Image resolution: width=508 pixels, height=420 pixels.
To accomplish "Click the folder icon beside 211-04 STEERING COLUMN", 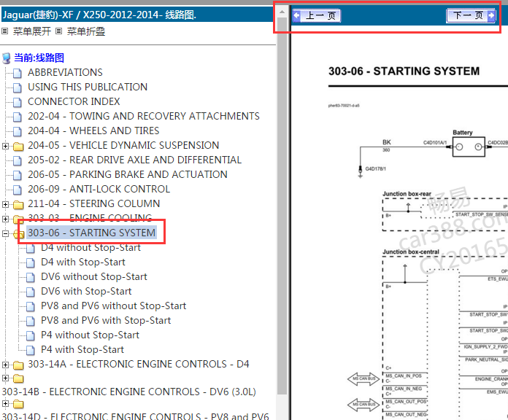I will tap(18, 205).
